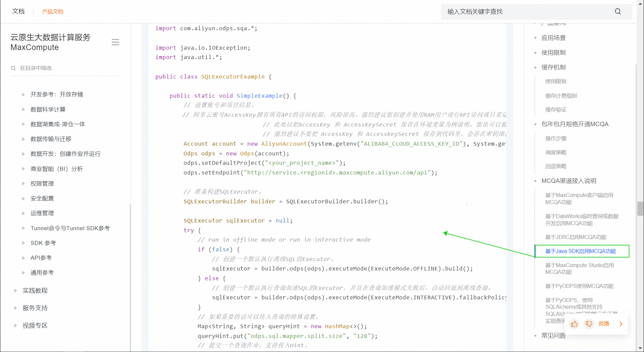Focus the 输入文档关键字查找 search field
Screen dimensions: 644x352
pyautogui.click(x=537, y=12)
